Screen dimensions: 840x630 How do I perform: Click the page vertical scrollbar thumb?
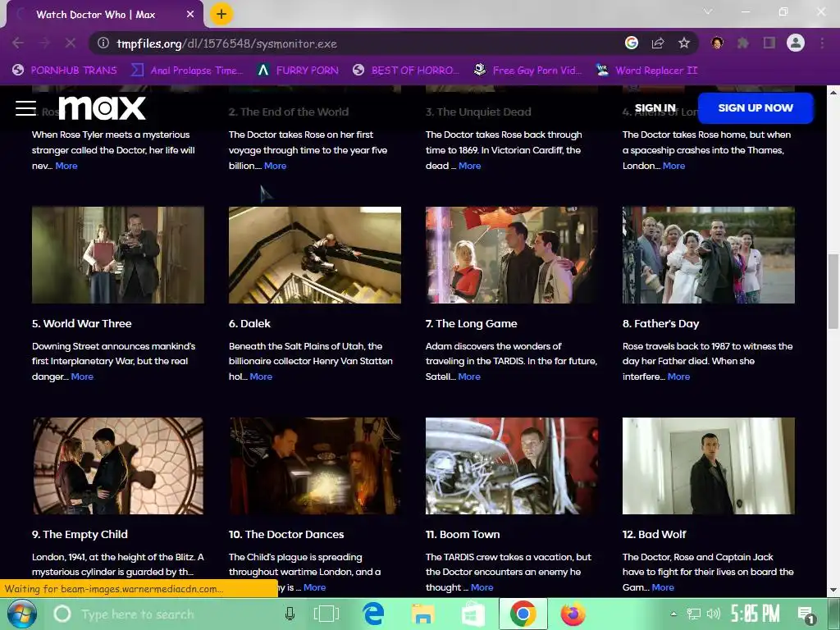[833, 291]
